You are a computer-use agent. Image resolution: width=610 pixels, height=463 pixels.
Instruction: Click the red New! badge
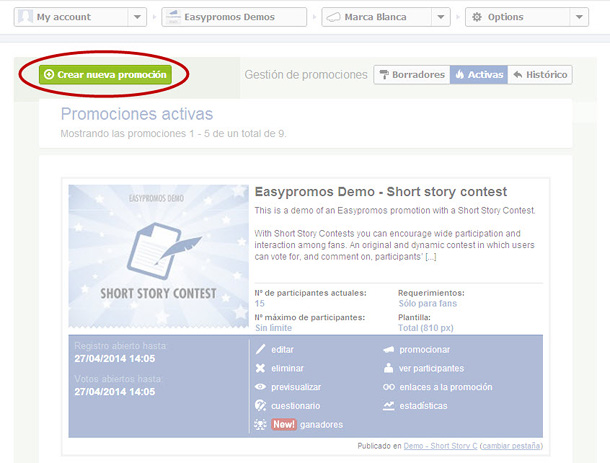[x=284, y=424]
